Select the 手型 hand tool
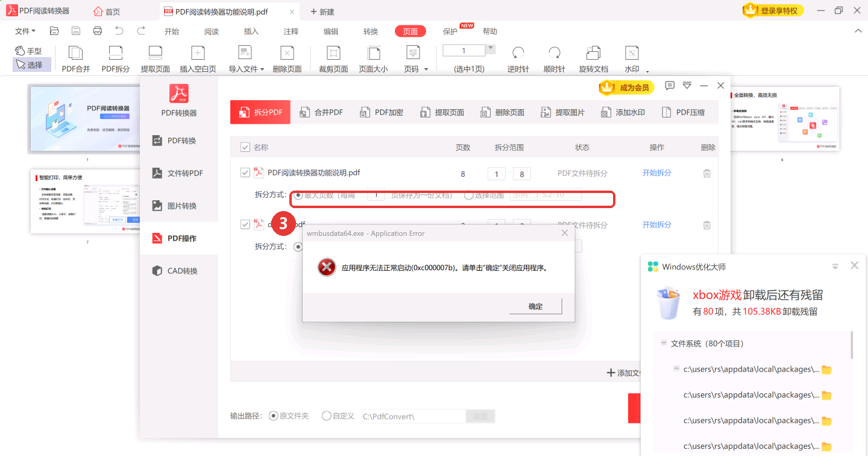The image size is (868, 456). tap(29, 51)
